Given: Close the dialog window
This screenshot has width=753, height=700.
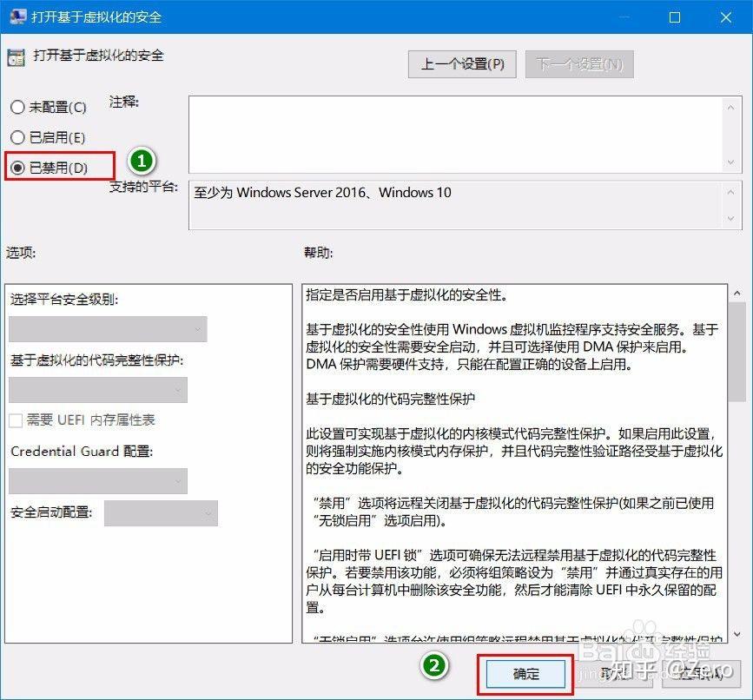Looking at the screenshot, I should [725, 17].
